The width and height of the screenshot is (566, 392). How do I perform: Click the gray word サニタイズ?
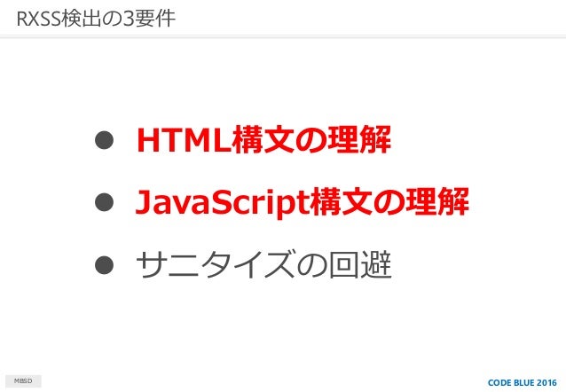coord(215,265)
